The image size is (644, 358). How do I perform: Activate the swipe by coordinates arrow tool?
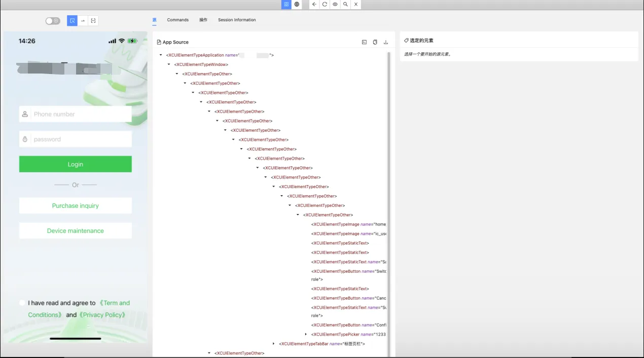point(83,21)
